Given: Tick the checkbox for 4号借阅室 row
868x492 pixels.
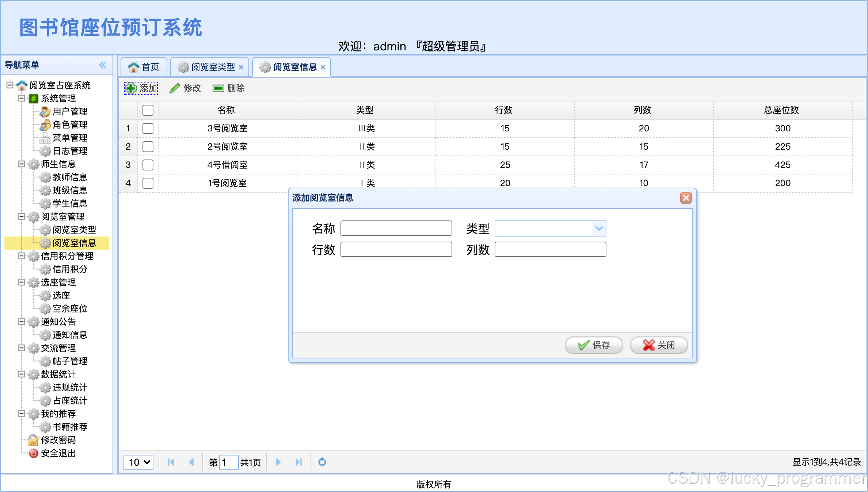Looking at the screenshot, I should [x=148, y=165].
